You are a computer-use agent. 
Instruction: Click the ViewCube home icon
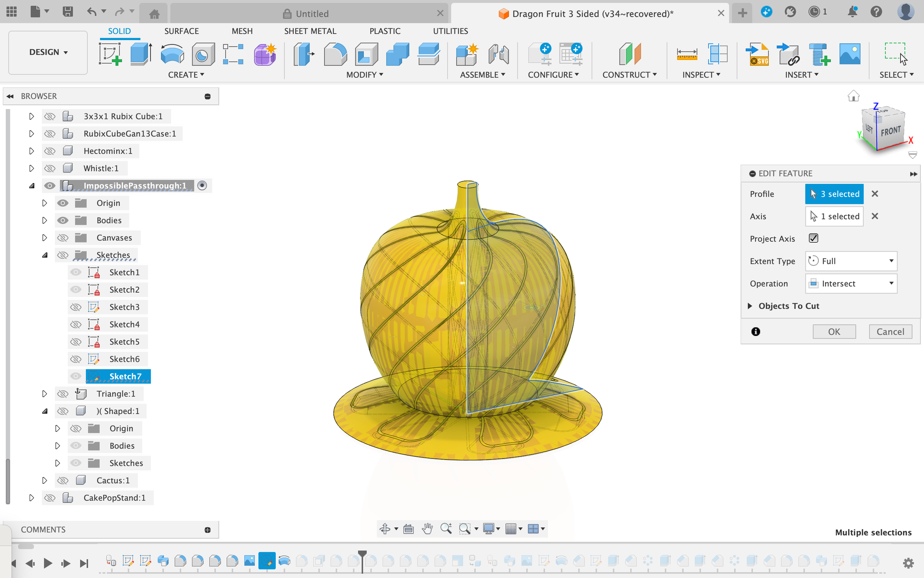(853, 96)
